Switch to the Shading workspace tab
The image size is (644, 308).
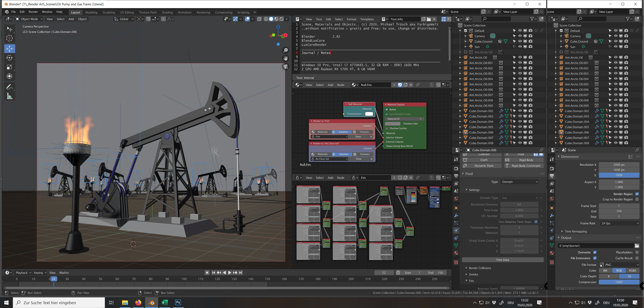tap(167, 12)
